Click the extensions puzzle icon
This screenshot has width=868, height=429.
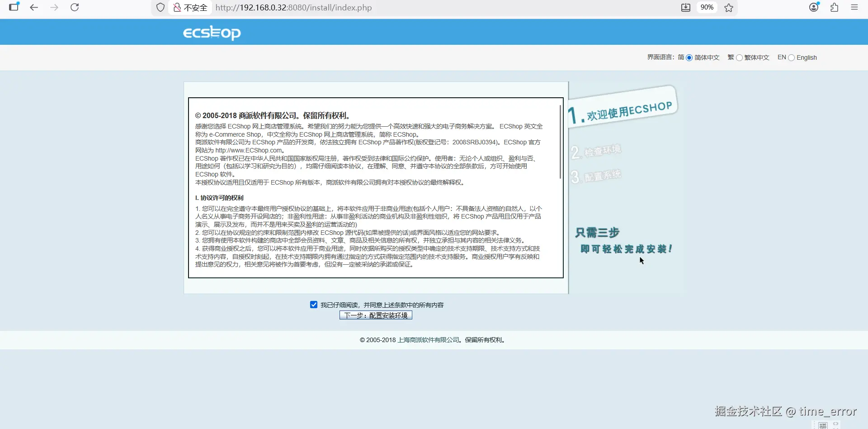click(x=834, y=7)
